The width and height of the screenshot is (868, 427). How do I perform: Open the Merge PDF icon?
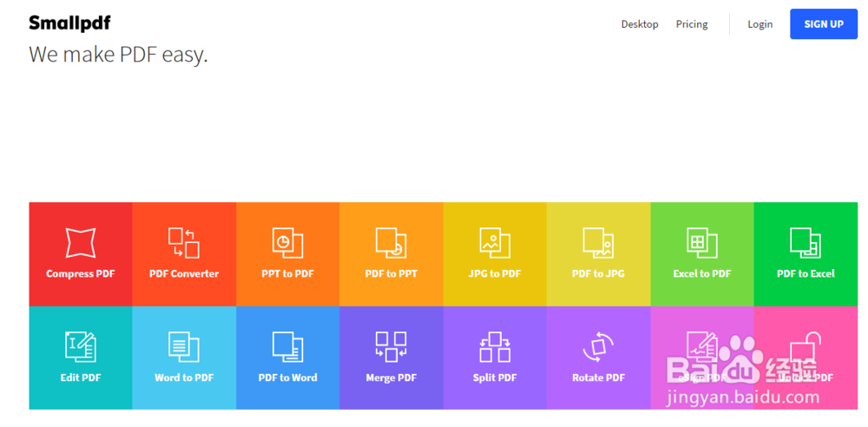tap(391, 346)
